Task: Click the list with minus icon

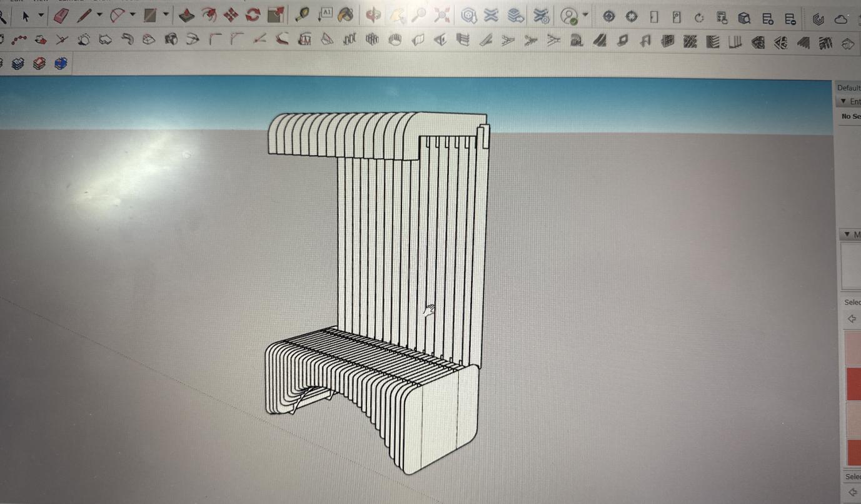Action: tap(790, 19)
